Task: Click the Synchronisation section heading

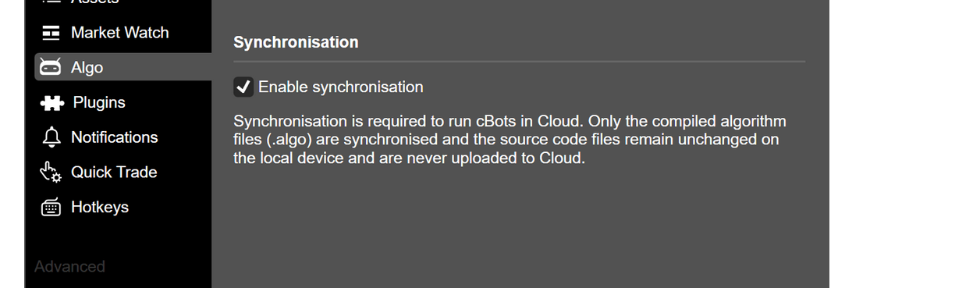Action: pos(296,42)
